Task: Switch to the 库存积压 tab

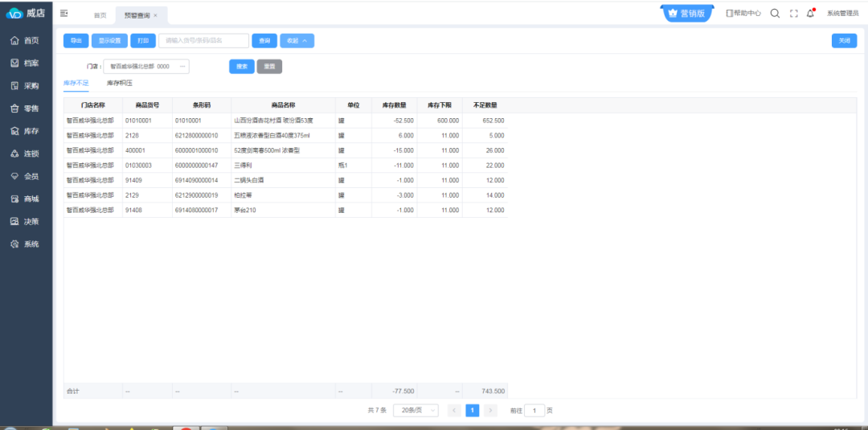Action: click(120, 84)
